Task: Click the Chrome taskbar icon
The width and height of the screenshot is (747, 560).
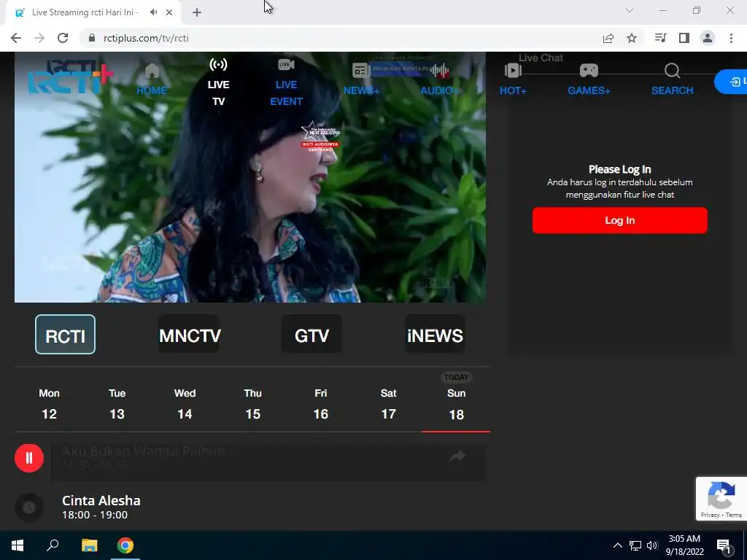Action: click(125, 545)
